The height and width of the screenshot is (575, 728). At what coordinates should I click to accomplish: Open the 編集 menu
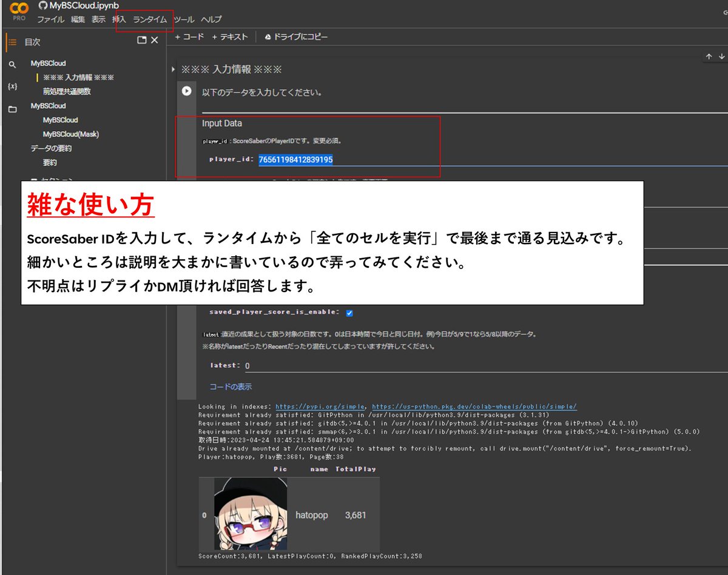(x=78, y=19)
